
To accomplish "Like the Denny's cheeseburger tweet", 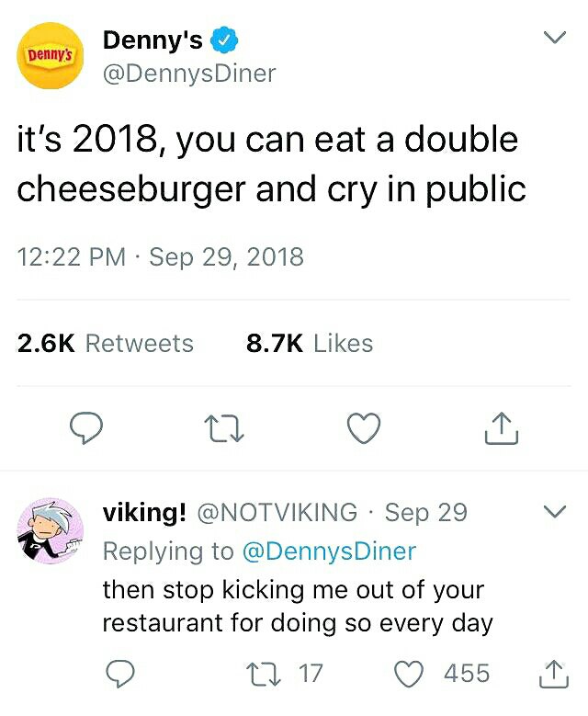I will point(364,428).
